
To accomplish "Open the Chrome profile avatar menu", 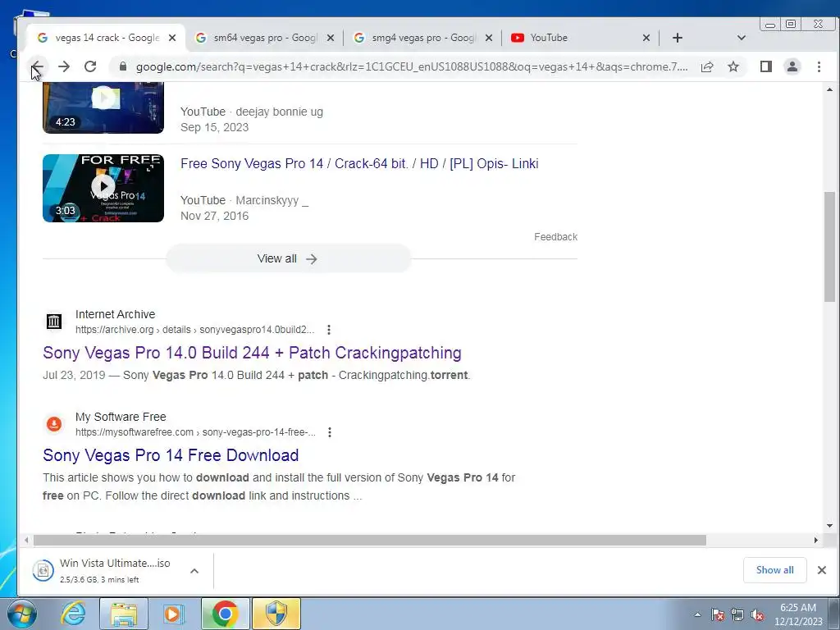I will [x=792, y=66].
